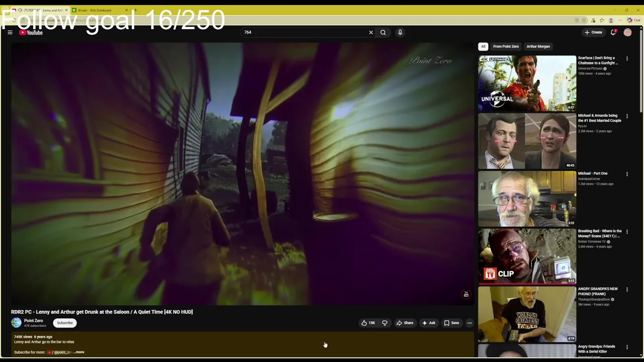Click the video player to pause playback

(x=242, y=173)
